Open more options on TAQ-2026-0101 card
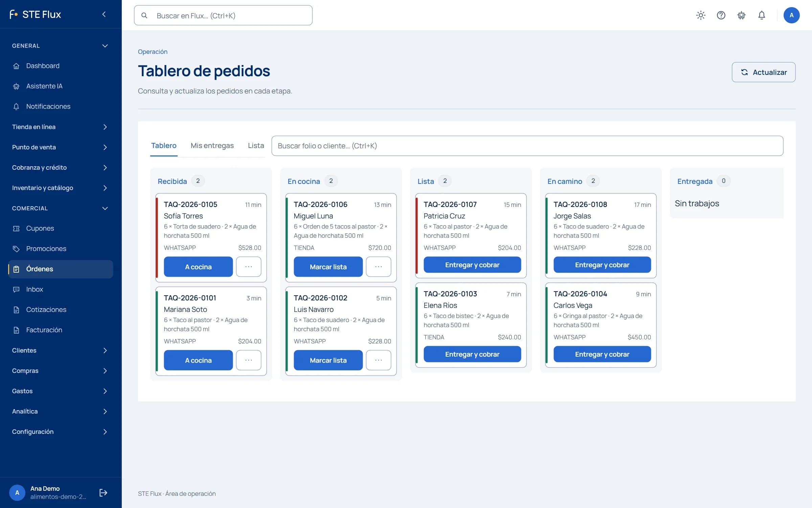This screenshot has width=812, height=508. (249, 360)
